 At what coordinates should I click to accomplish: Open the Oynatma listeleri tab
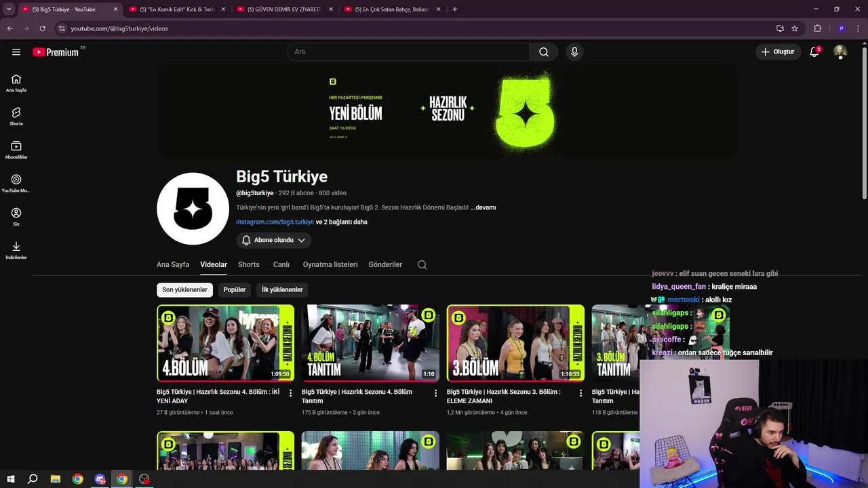330,264
